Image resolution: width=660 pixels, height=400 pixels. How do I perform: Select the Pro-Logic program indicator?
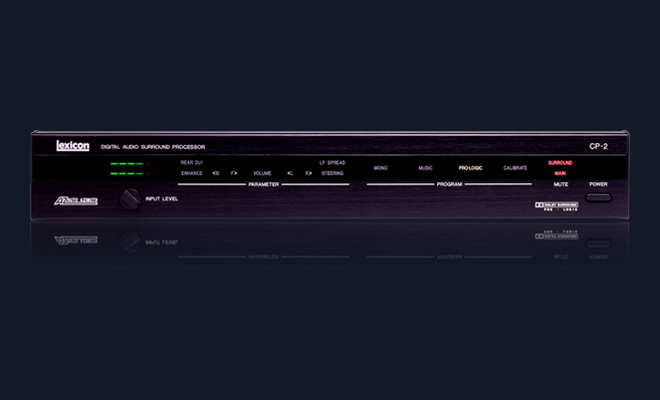470,168
